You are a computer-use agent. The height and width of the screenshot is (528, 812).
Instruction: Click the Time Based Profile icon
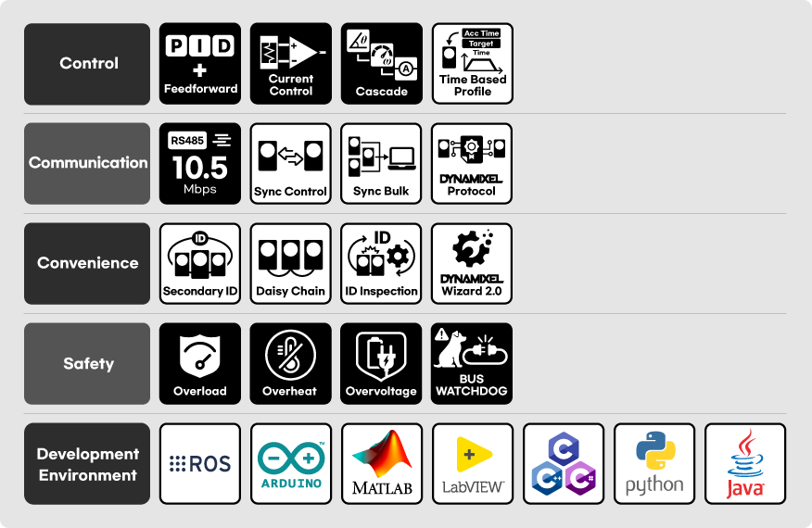pyautogui.click(x=473, y=64)
